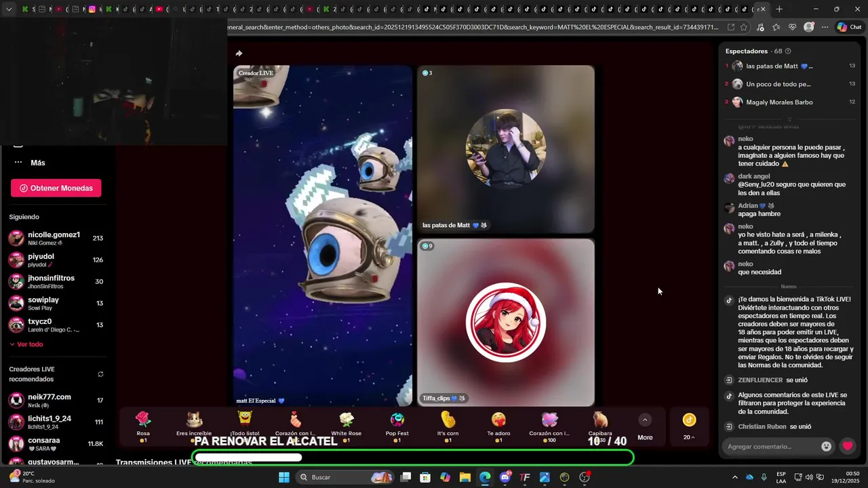
Task: Open sowiplay live channel
Action: tap(56, 304)
